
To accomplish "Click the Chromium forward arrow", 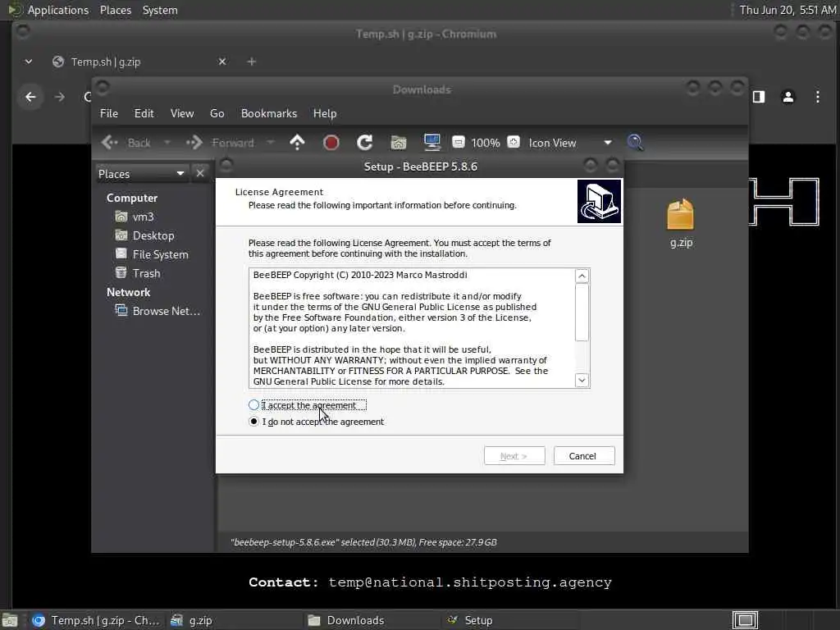I will pyautogui.click(x=59, y=97).
